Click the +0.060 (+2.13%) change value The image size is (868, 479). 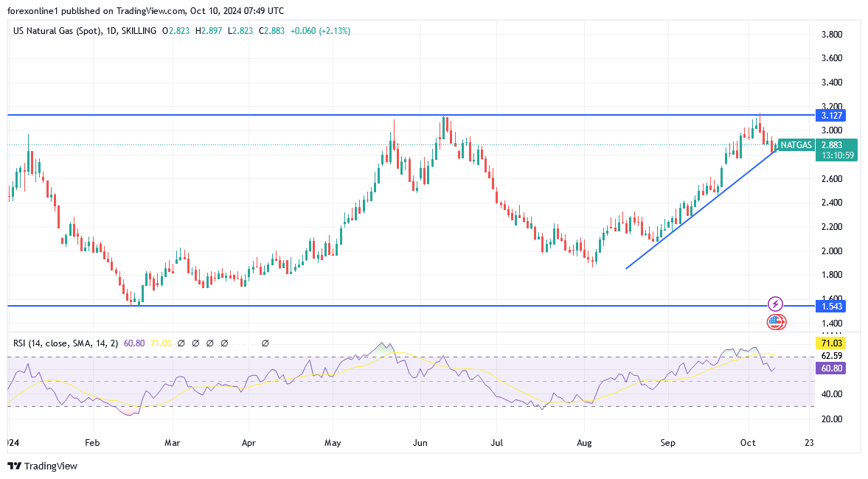pos(321,31)
